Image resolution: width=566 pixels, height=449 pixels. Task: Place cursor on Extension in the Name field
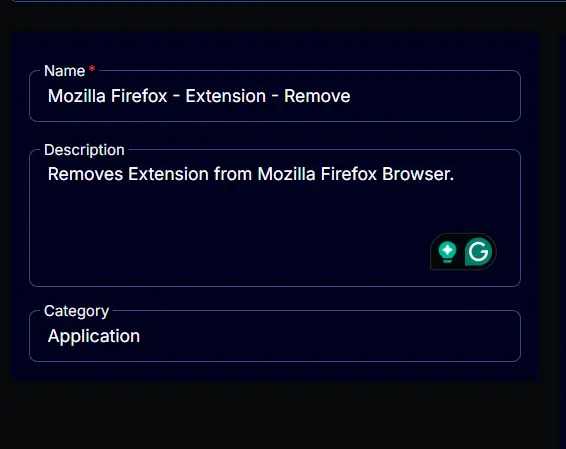tap(226, 96)
